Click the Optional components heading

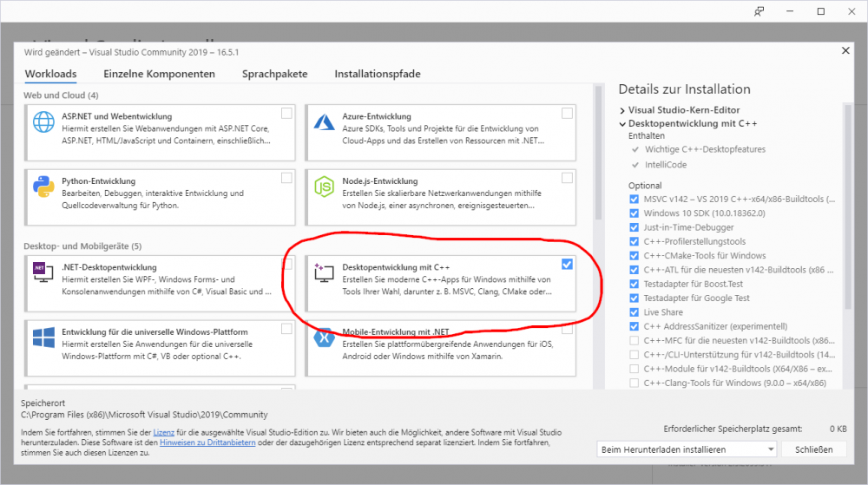click(x=645, y=186)
